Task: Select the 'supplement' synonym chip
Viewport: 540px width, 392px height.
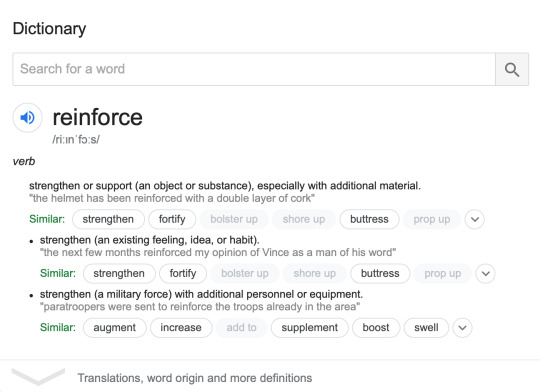Action: [x=310, y=328]
